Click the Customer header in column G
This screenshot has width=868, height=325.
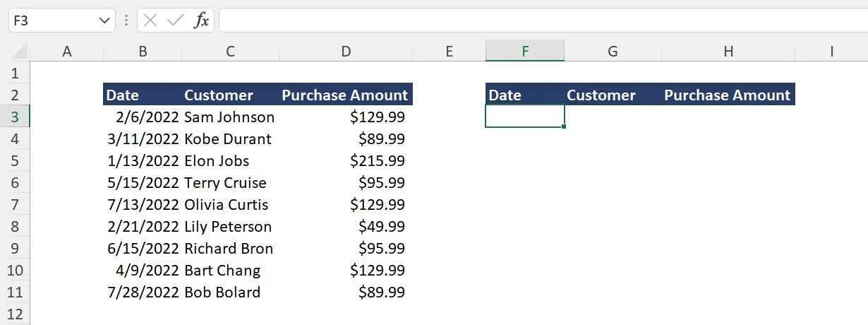click(x=601, y=95)
